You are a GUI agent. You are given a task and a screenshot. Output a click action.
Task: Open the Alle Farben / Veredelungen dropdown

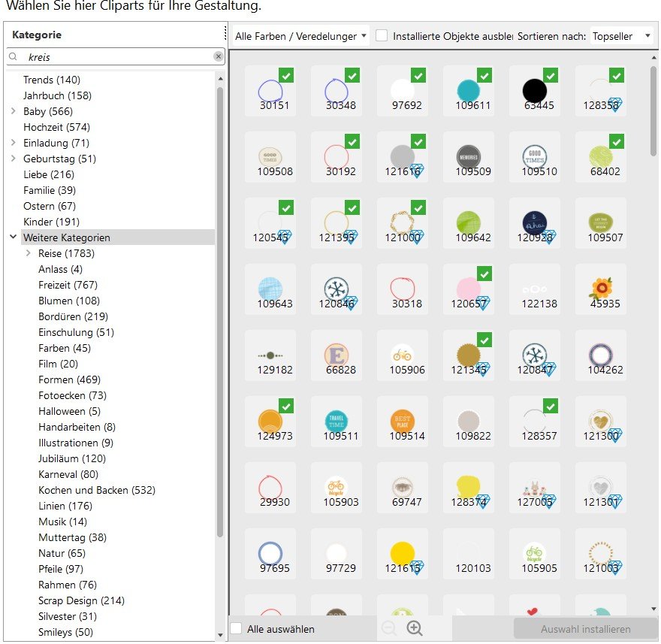(x=300, y=36)
